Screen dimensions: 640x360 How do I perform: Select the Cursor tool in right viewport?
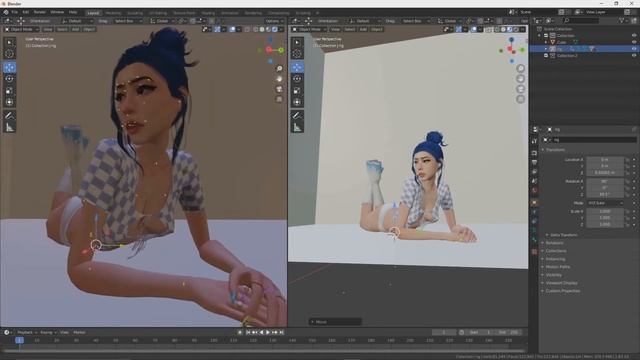tap(297, 54)
